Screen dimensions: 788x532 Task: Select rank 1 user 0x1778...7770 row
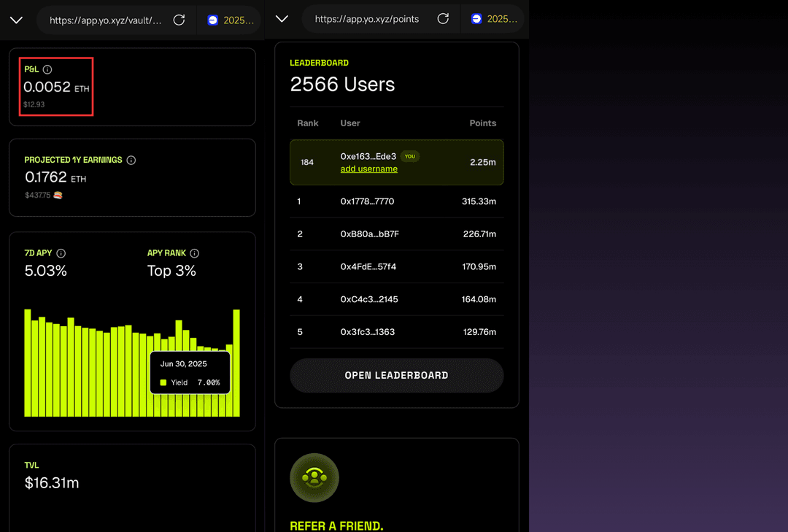pyautogui.click(x=396, y=201)
